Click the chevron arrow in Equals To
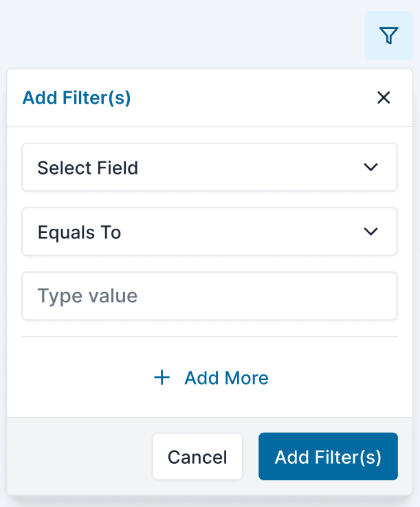The image size is (420, 507). tap(371, 232)
